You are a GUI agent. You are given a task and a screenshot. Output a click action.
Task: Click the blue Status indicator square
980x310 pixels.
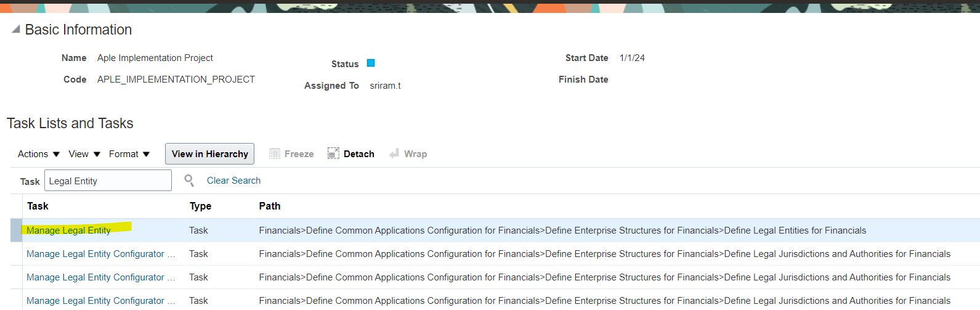[371, 63]
